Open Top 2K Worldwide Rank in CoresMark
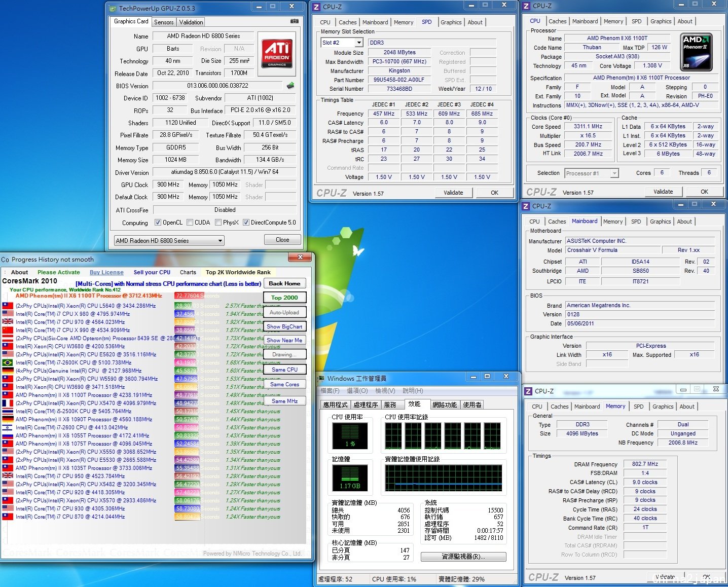Image resolution: width=728 pixels, height=587 pixels. point(238,272)
